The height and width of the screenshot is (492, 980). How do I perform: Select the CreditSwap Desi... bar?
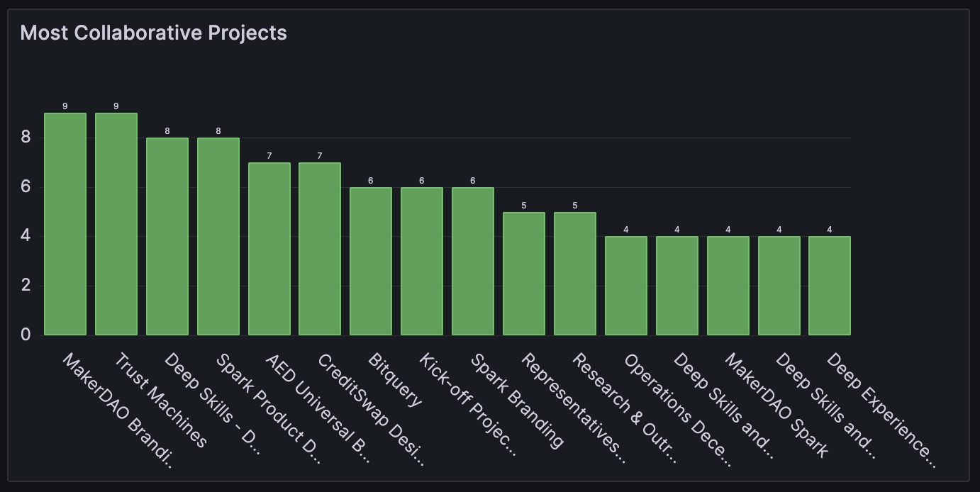pyautogui.click(x=320, y=249)
